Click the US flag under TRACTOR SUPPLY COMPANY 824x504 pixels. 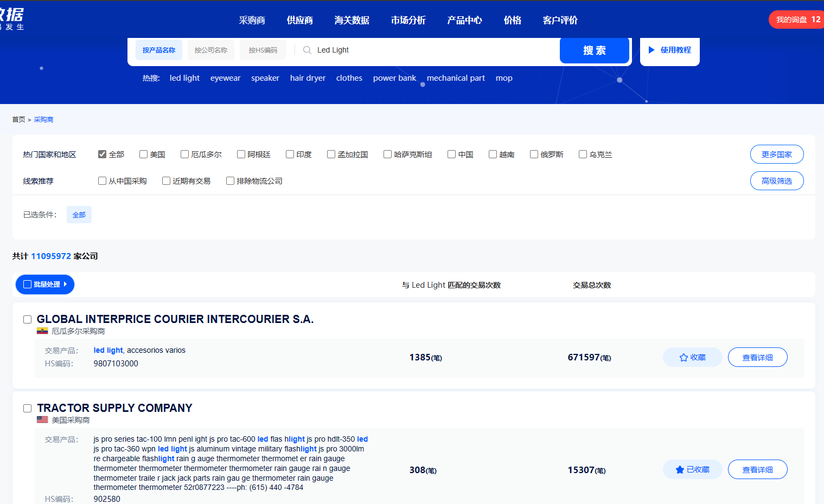[42, 419]
